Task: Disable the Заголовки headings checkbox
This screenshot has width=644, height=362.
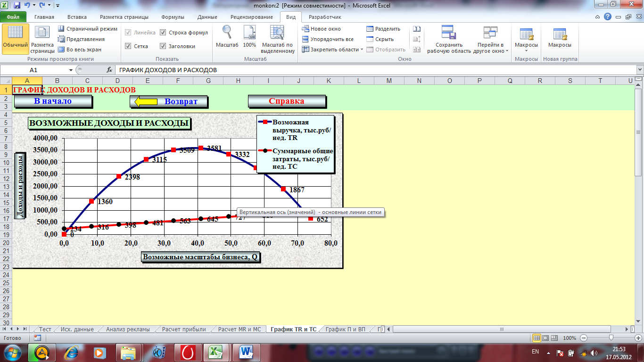Action: pyautogui.click(x=163, y=46)
